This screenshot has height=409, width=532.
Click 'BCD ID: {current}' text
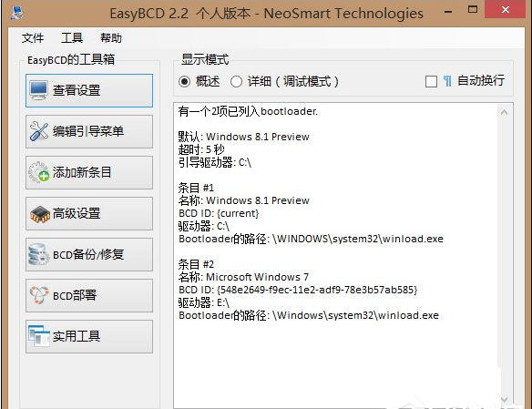219,213
